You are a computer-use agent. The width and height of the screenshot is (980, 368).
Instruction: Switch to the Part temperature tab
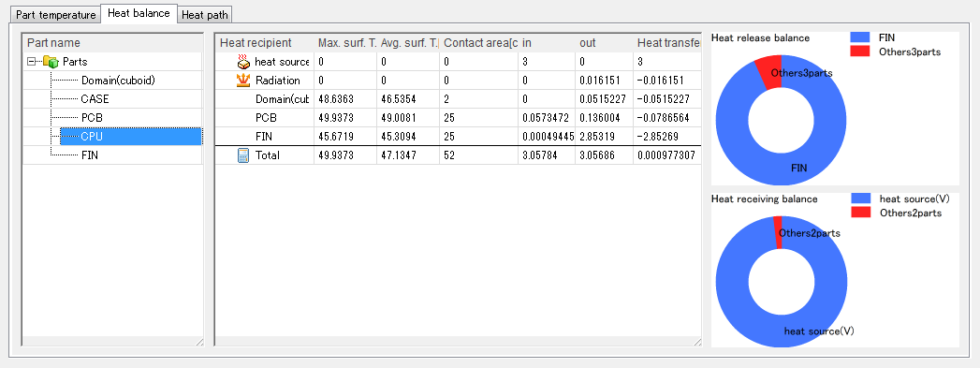tap(56, 14)
